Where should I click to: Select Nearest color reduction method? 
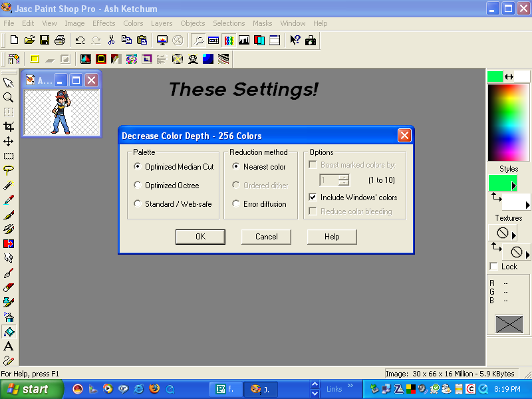[x=259, y=167]
